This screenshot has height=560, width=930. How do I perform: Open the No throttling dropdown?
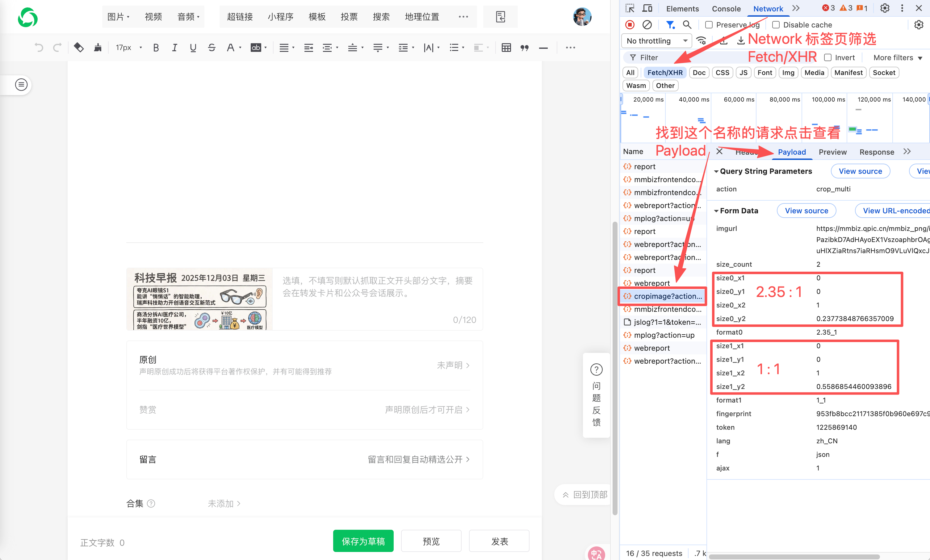click(x=656, y=41)
